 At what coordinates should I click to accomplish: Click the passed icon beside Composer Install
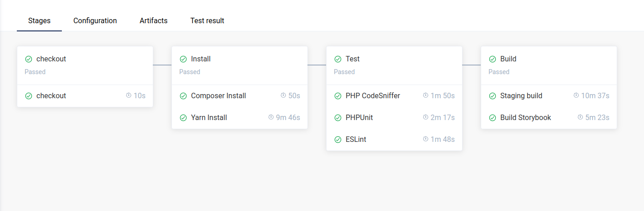[183, 96]
